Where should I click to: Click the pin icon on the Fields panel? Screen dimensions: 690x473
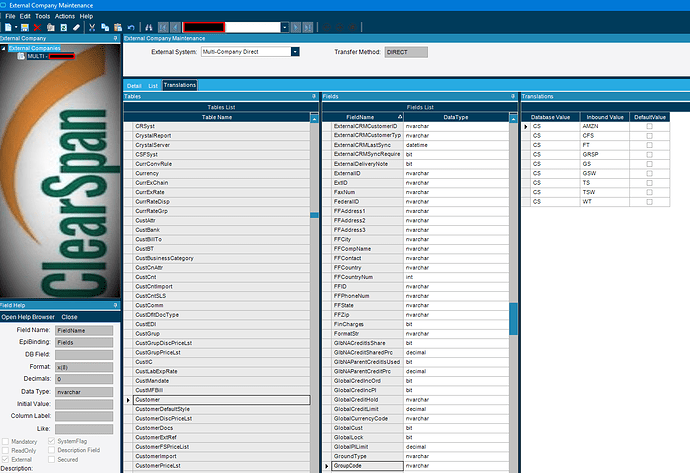tap(513, 96)
